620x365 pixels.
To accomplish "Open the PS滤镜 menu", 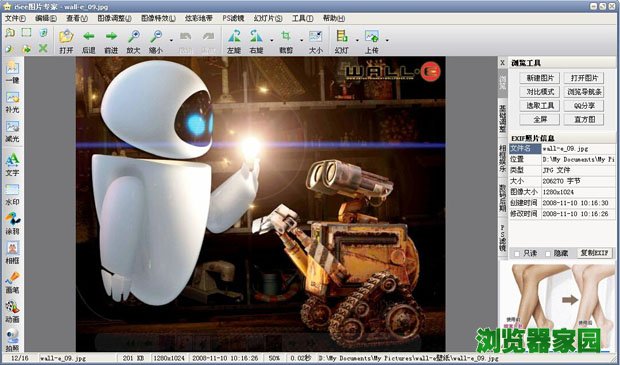I will tap(233, 18).
